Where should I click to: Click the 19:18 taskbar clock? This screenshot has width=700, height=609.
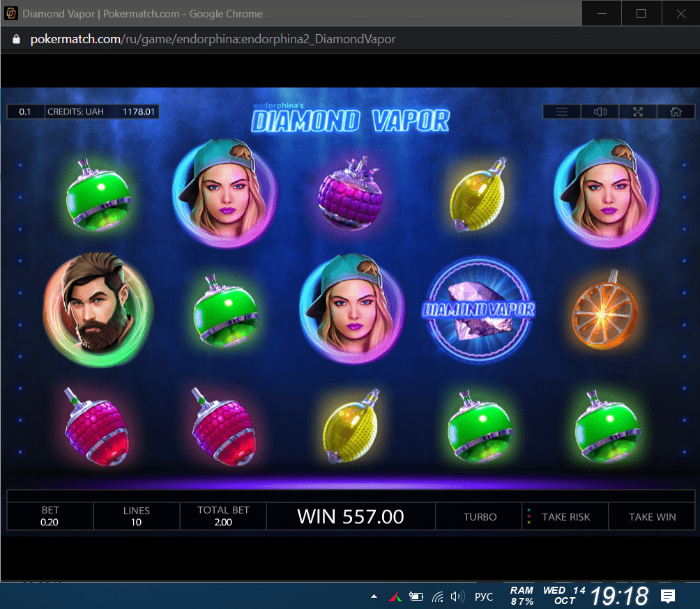(619, 596)
